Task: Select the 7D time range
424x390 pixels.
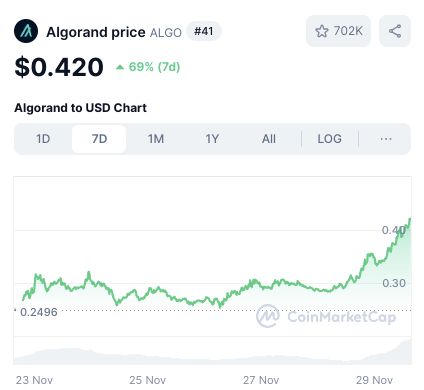Action: tap(99, 139)
